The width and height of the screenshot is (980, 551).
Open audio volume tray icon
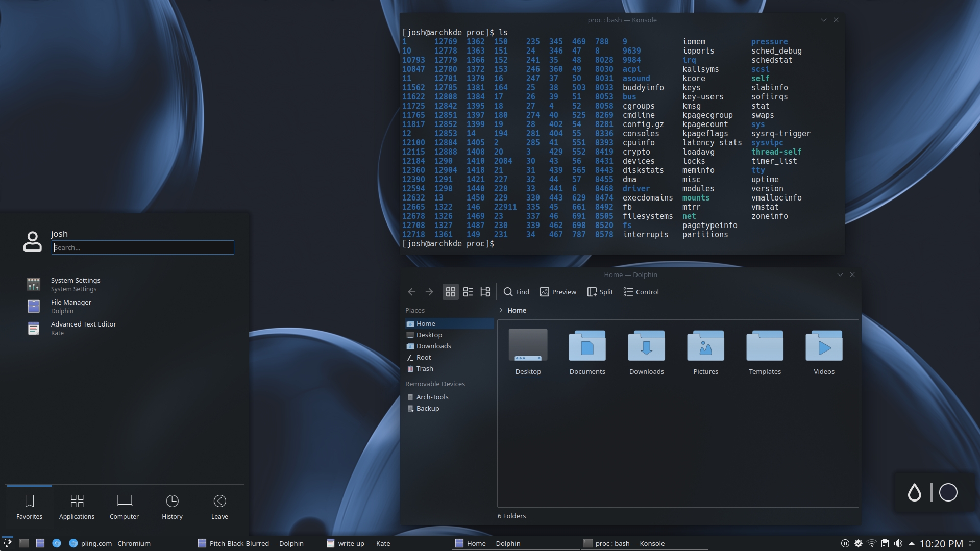tap(898, 543)
